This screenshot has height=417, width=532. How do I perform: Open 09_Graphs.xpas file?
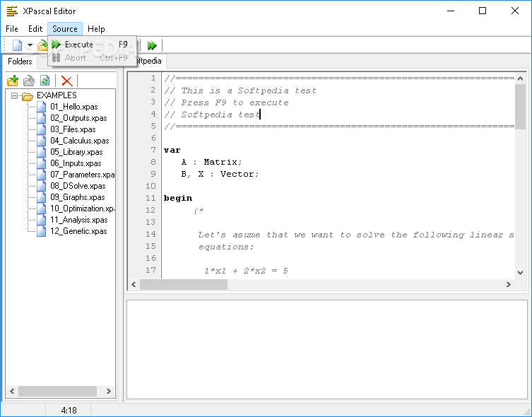pyautogui.click(x=77, y=197)
